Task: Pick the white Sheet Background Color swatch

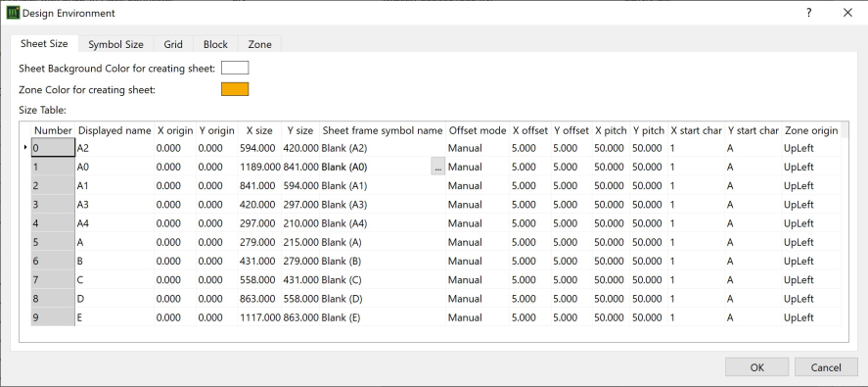Action: (x=235, y=69)
